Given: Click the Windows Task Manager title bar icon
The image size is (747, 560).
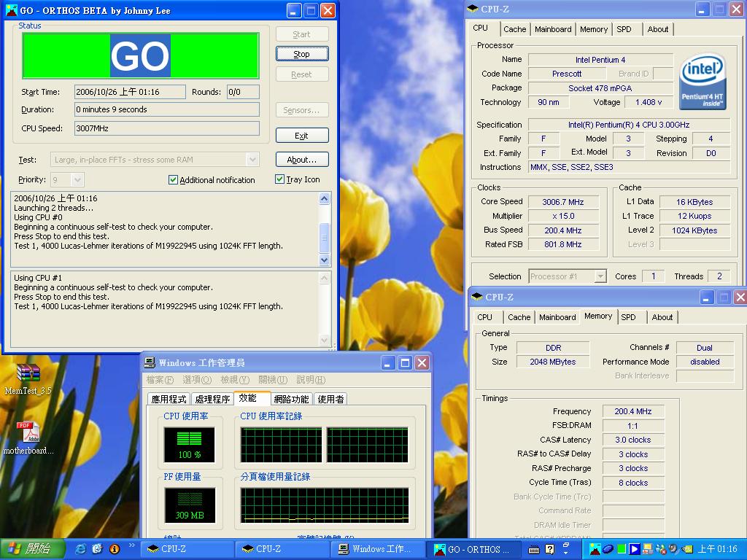Looking at the screenshot, I should pyautogui.click(x=150, y=363).
